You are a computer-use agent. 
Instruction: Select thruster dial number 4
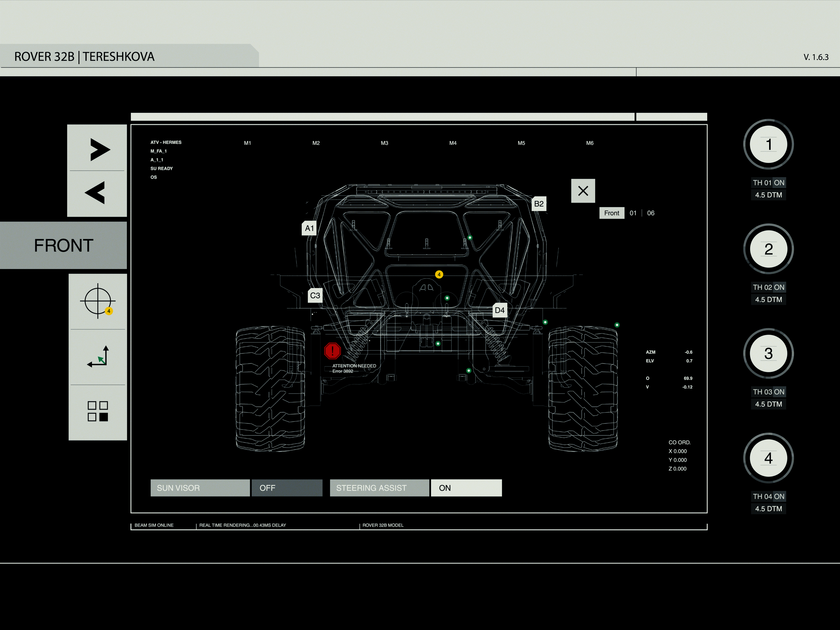pos(768,458)
